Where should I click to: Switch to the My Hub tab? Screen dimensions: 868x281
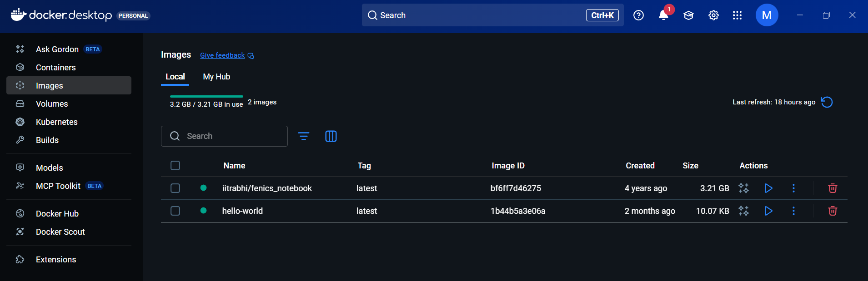pyautogui.click(x=216, y=77)
